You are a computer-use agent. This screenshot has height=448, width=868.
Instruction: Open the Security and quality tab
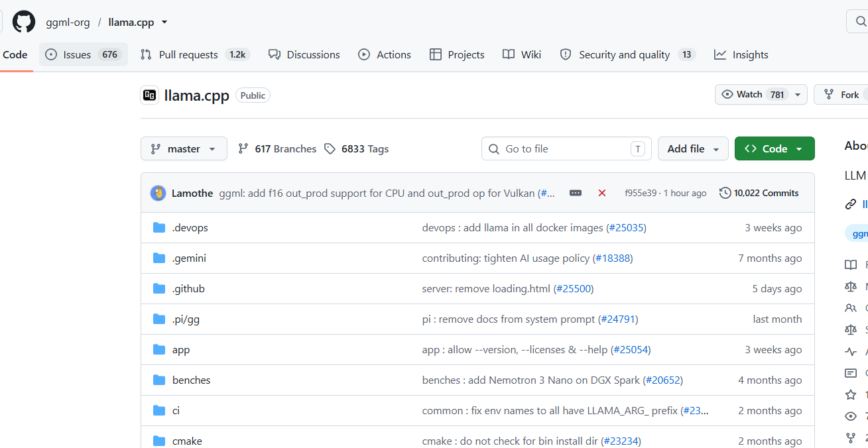pyautogui.click(x=627, y=54)
